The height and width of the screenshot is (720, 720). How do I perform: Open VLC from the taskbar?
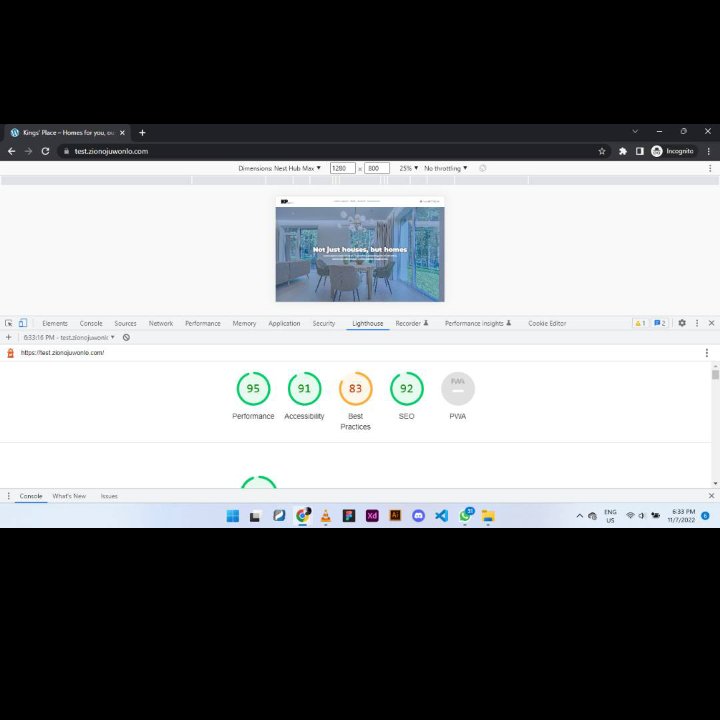326,516
